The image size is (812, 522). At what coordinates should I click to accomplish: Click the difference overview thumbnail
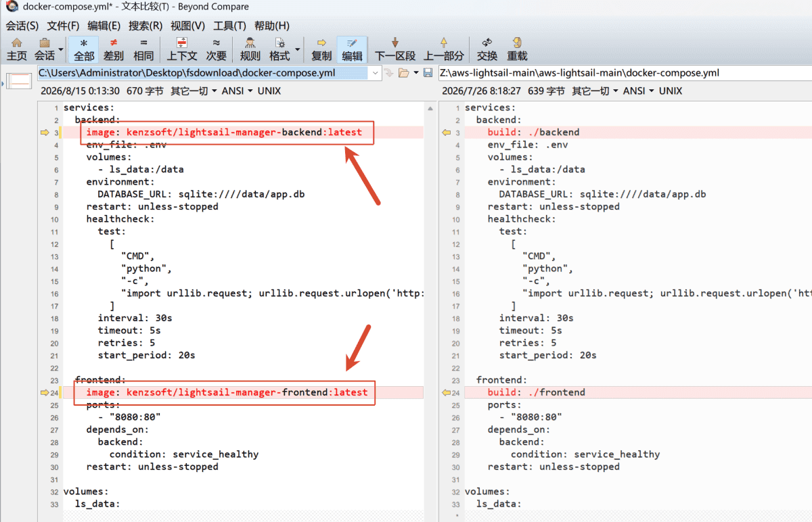coord(20,80)
